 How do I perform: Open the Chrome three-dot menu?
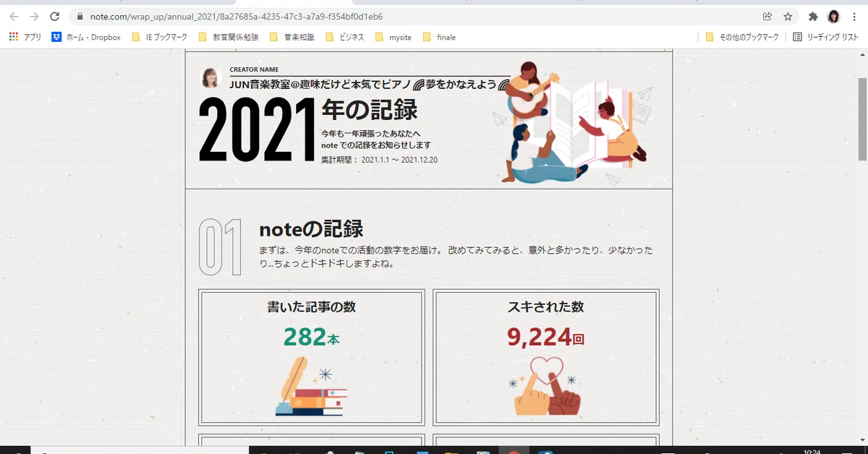[855, 17]
